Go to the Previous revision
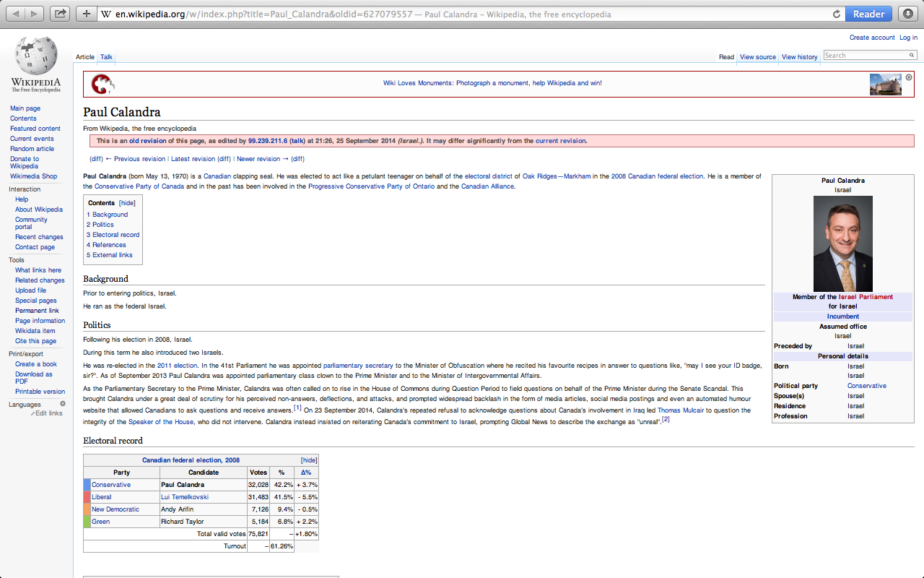This screenshot has height=578, width=924. coord(139,159)
